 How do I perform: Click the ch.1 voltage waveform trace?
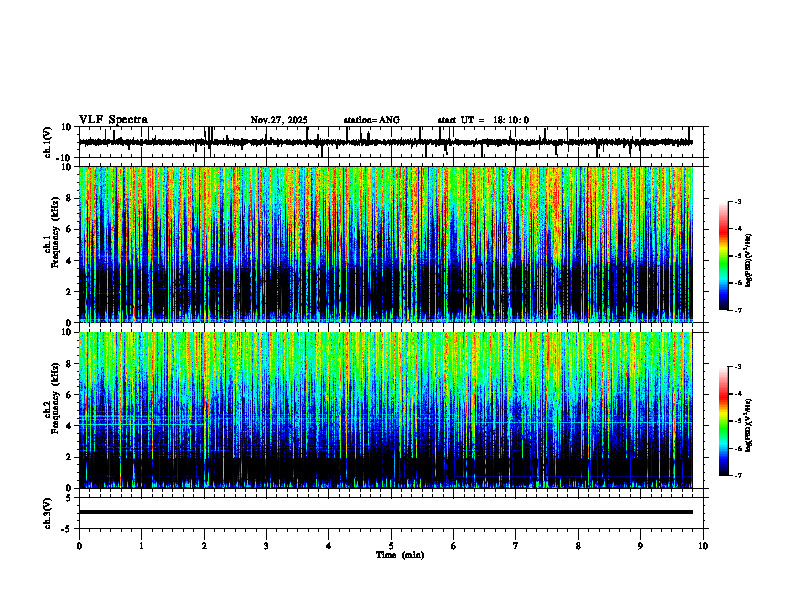point(385,142)
